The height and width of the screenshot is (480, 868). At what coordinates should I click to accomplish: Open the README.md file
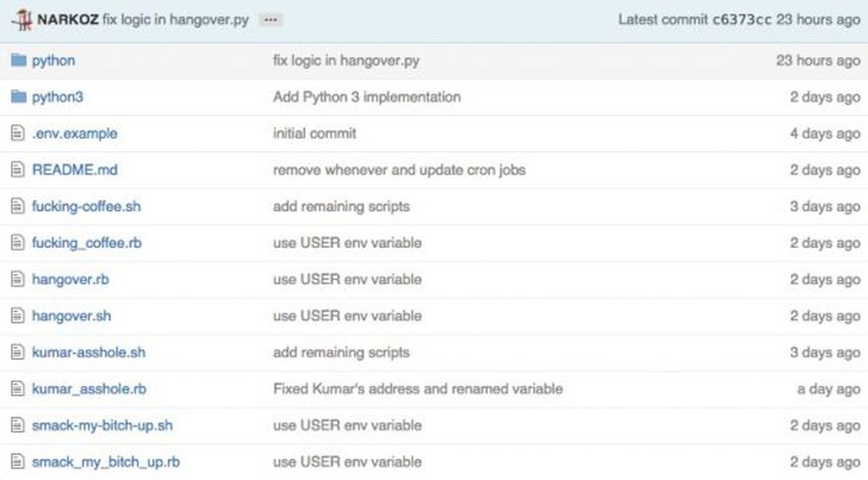click(76, 169)
